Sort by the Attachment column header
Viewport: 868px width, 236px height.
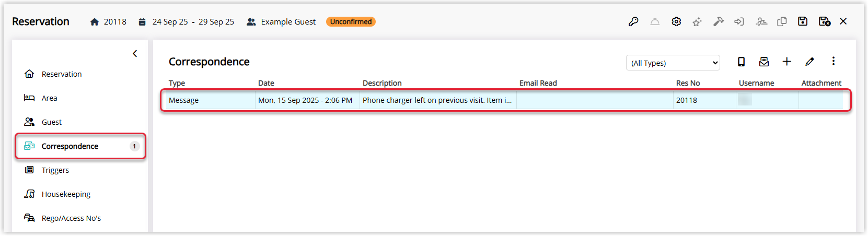[821, 83]
